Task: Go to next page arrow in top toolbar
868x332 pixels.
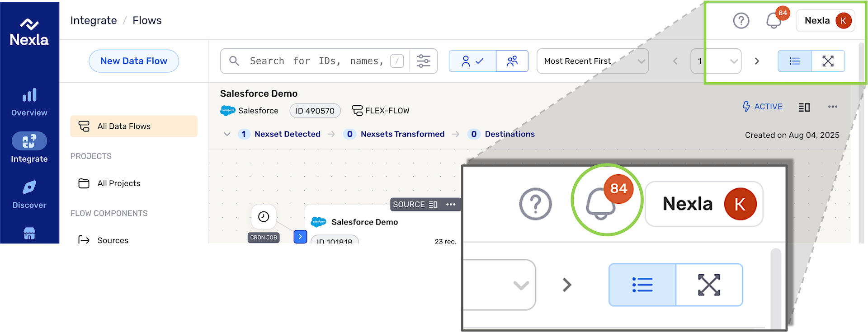Action: 757,61
